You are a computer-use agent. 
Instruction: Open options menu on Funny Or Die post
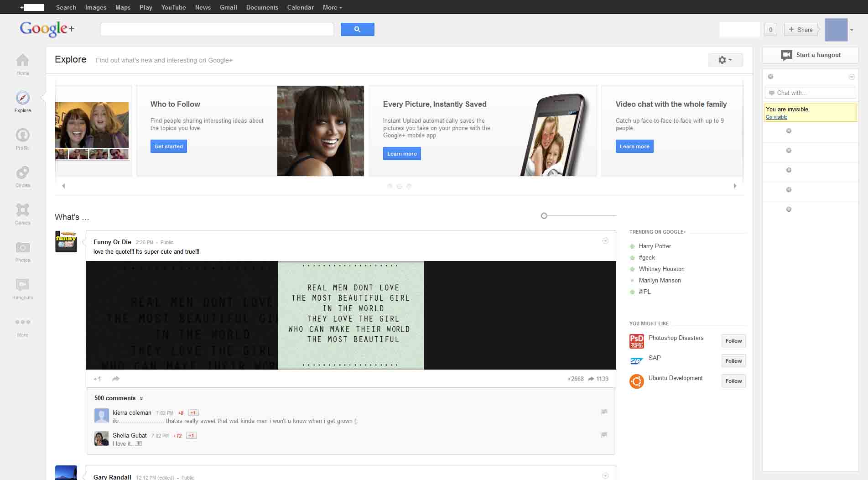(605, 240)
